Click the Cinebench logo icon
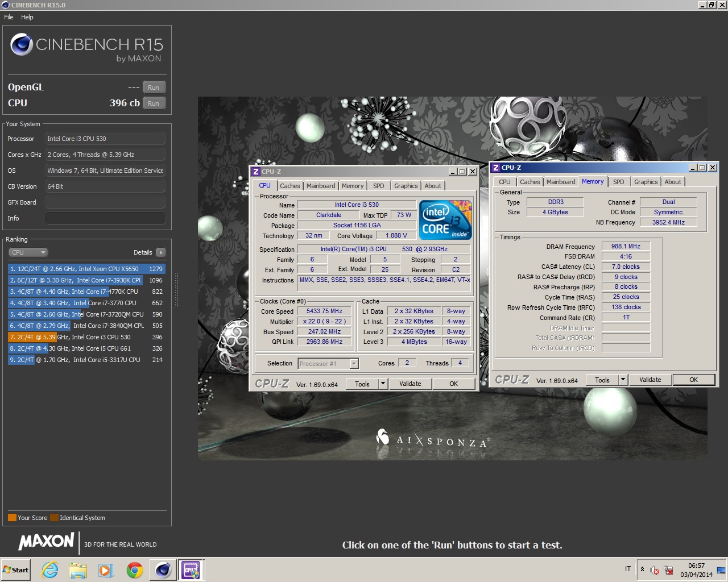Screen dimensions: 728x582 point(22,44)
